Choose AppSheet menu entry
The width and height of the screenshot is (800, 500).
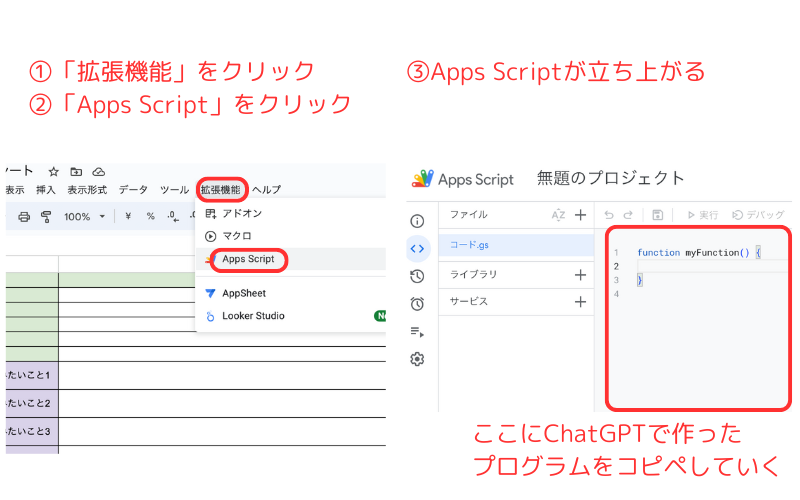[x=290, y=293]
